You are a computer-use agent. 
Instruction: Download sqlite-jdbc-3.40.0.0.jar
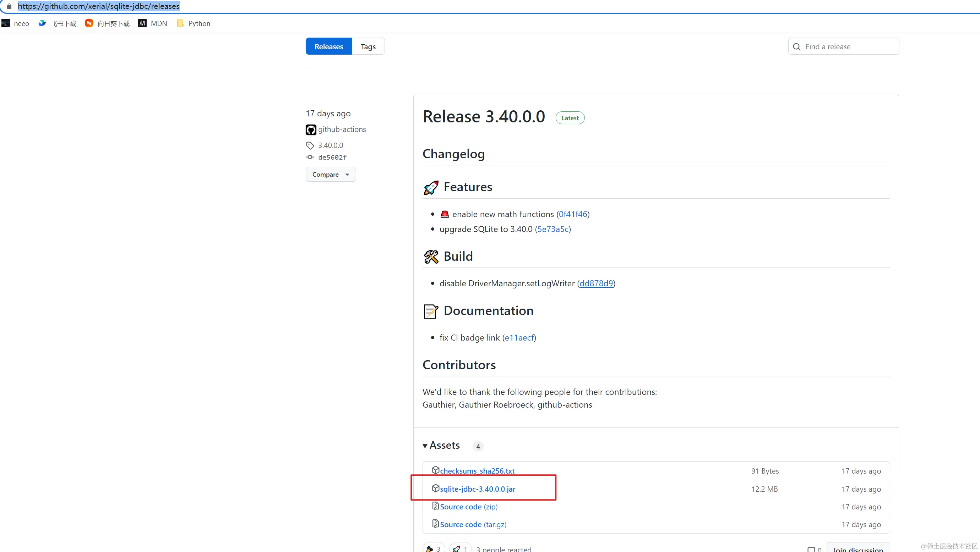click(x=478, y=489)
